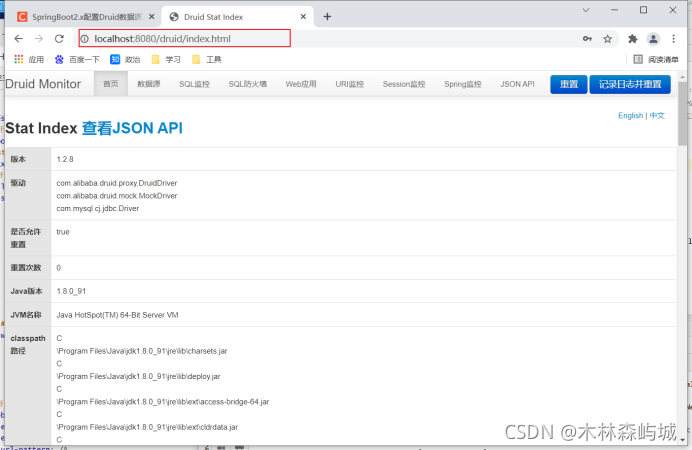Open the 工具 bookmark folder

click(x=207, y=59)
